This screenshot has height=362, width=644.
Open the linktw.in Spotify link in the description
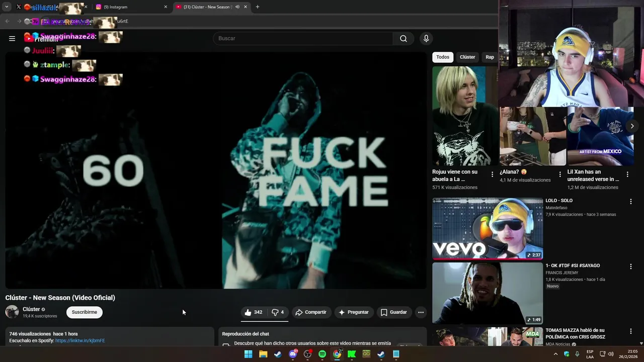coord(80,341)
